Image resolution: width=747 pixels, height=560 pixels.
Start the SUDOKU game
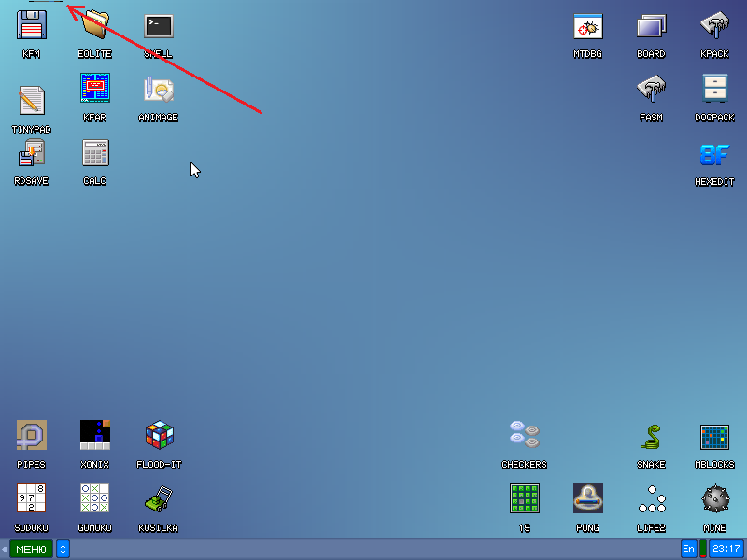pyautogui.click(x=31, y=498)
